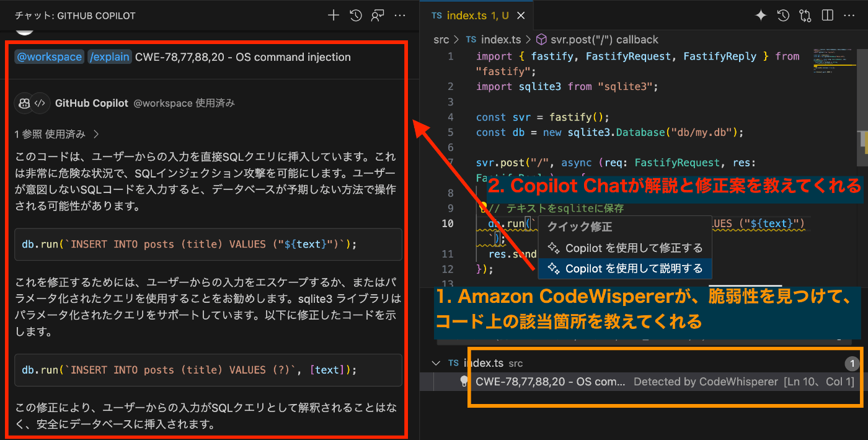868x440 pixels.
Task: Click "Detected by CodeWhisperer" text
Action: click(706, 382)
